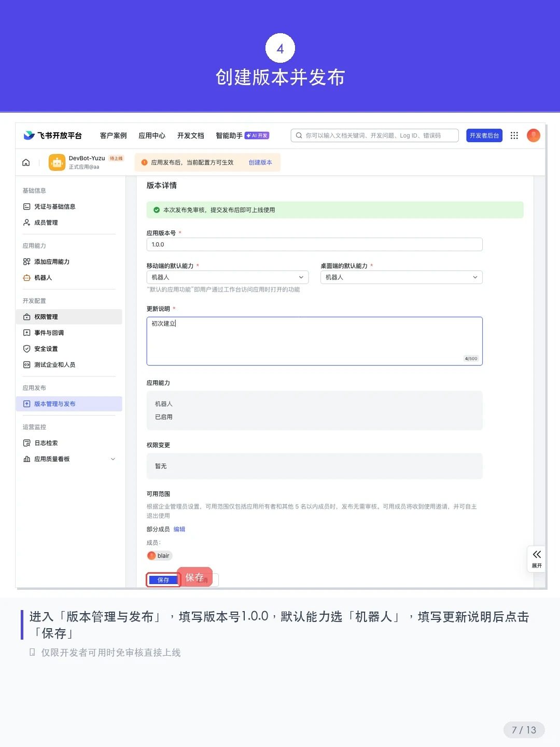Viewport: 560px width, 747px height.
Task: Open the user avatar in top bar
Action: coord(534,135)
